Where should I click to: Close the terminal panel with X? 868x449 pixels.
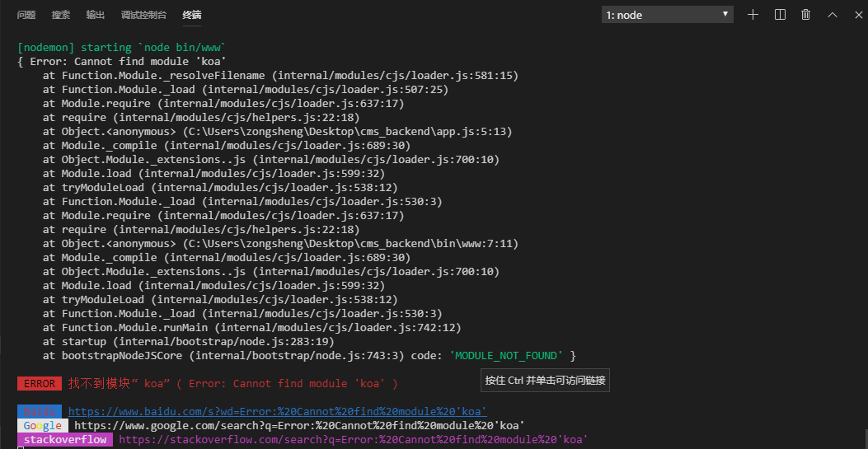(859, 15)
